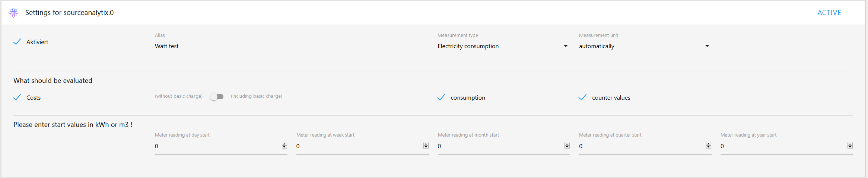This screenshot has width=868, height=178.
Task: Click week start meter reading spinner arrows
Action: 426,146
